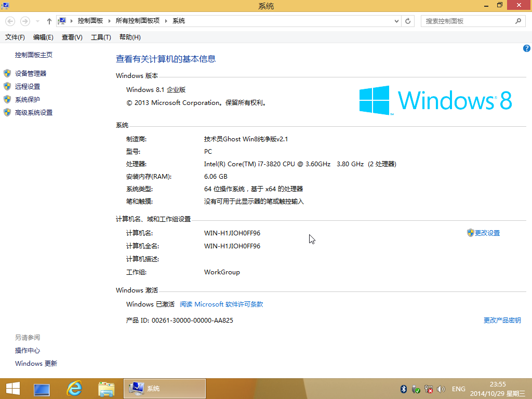Select the 技术员Ghost Win8纯净版v2.1 manufacturer text

pyautogui.click(x=246, y=139)
